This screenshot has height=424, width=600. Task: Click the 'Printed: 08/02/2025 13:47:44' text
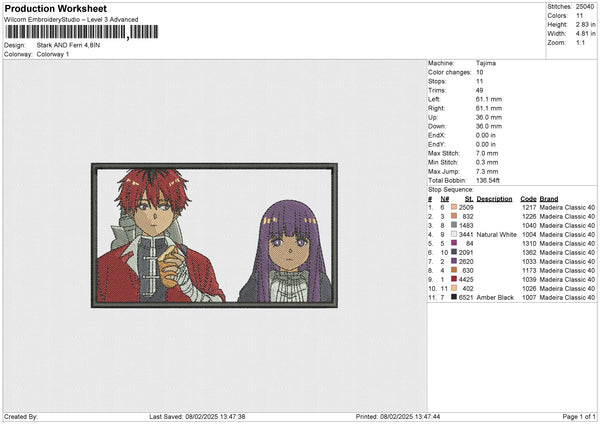[398, 416]
